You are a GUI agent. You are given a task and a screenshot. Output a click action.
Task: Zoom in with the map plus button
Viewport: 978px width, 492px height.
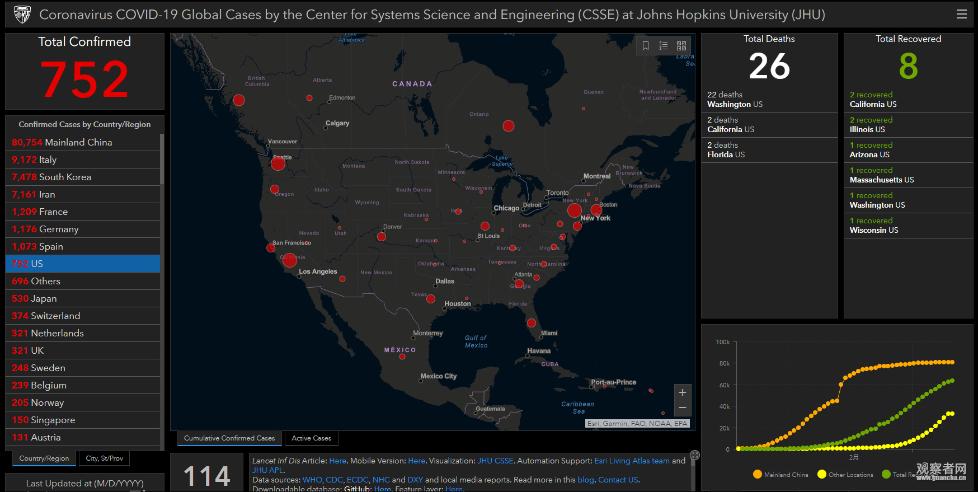tap(682, 392)
